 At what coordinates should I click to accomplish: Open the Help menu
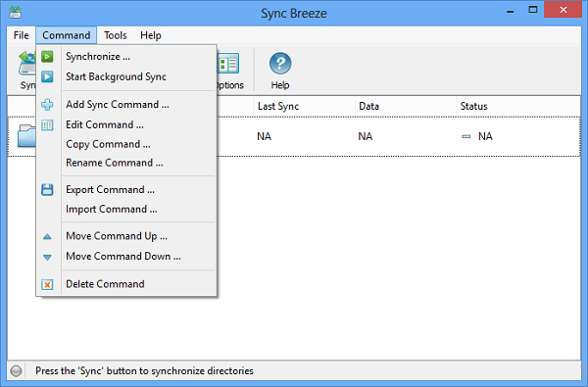(x=151, y=35)
